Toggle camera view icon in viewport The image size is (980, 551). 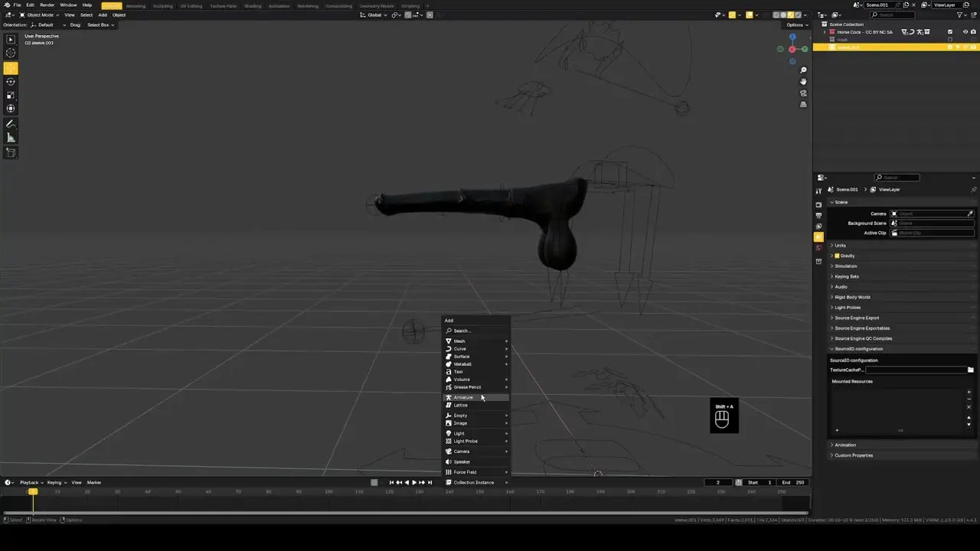803,93
